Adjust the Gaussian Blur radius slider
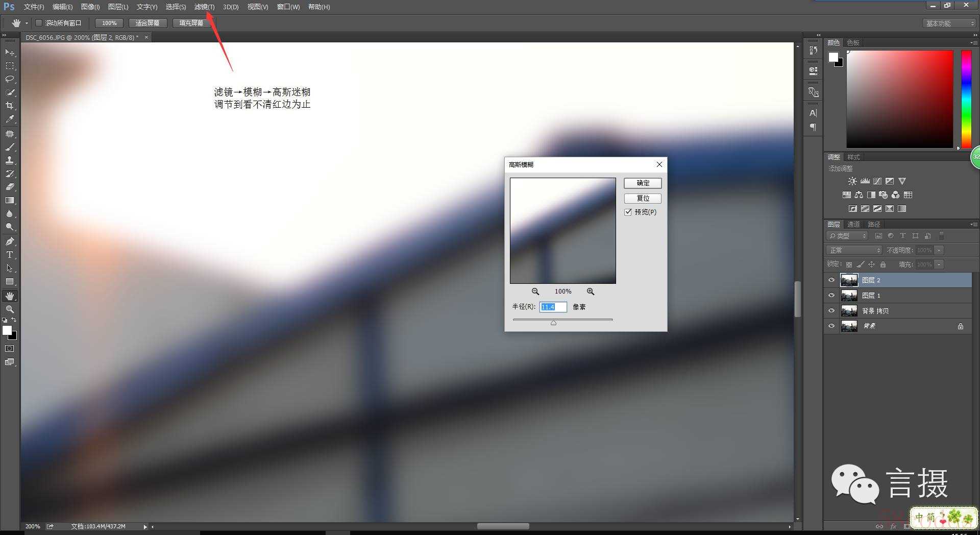The width and height of the screenshot is (980, 535). 553,323
